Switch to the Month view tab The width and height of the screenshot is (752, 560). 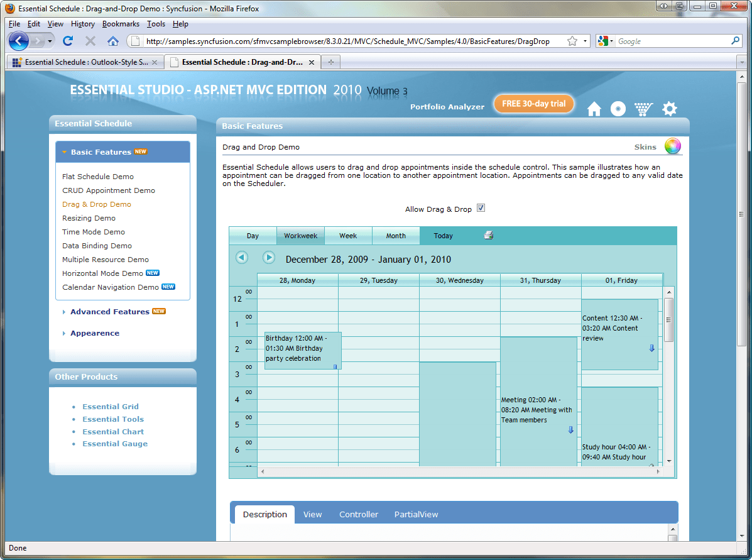(396, 235)
